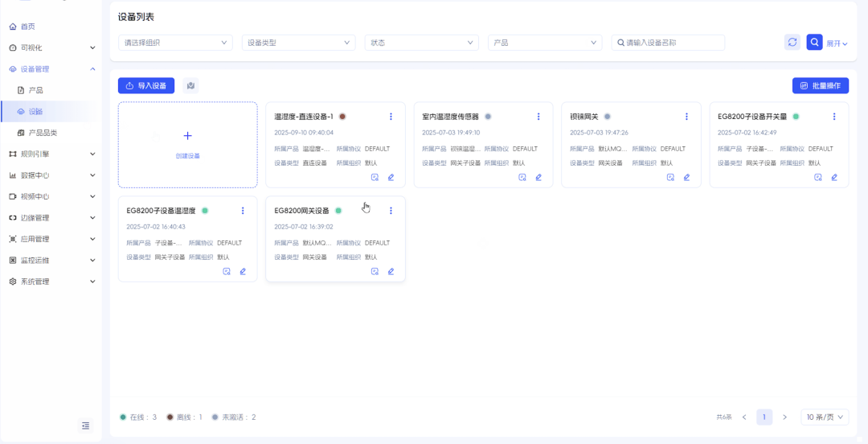Click timestamp 2025-09-10 09:40:04
This screenshot has height=444, width=868.
tap(304, 133)
